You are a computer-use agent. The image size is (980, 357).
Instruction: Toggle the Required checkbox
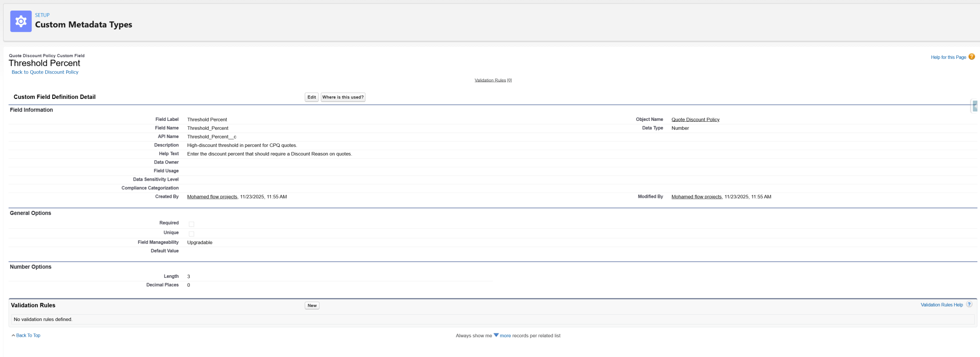tap(191, 224)
